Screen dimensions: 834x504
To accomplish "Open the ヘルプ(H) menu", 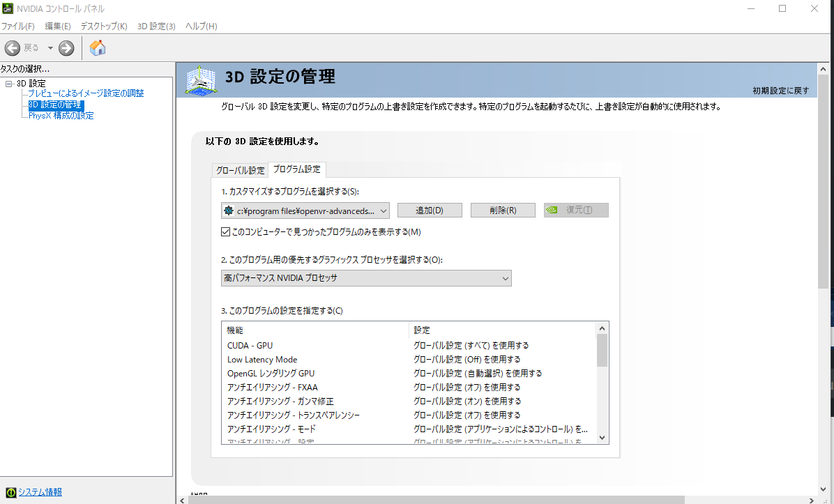I will click(x=201, y=26).
